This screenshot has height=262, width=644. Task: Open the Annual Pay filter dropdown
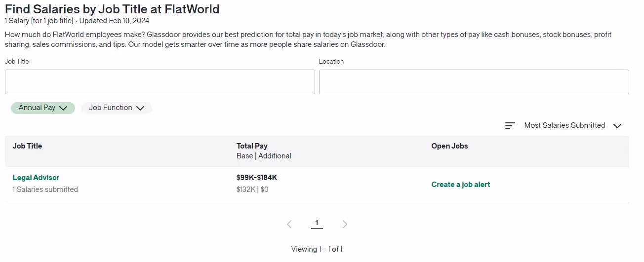click(x=43, y=108)
